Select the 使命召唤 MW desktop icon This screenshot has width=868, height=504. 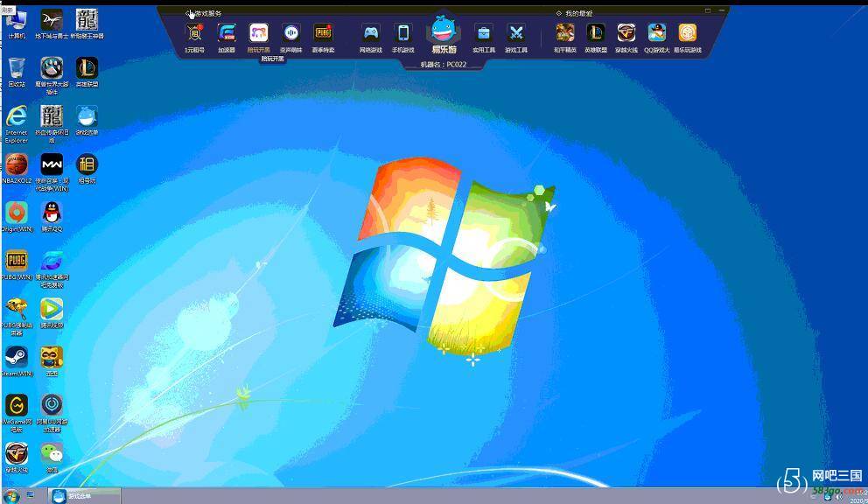[x=52, y=172]
